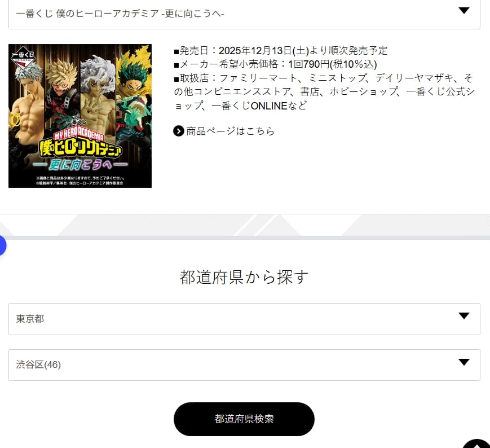The height and width of the screenshot is (448, 490).
Task: Click the arrow on the 東京都 dropdown
Action: pyautogui.click(x=463, y=316)
